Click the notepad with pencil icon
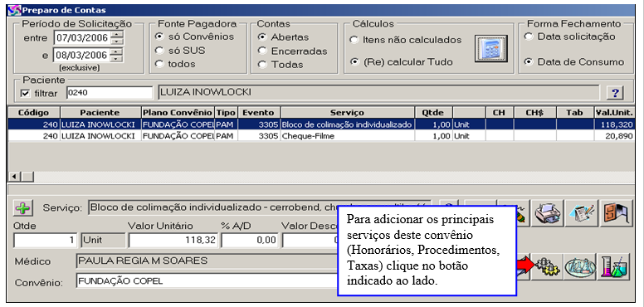 pyautogui.click(x=582, y=213)
